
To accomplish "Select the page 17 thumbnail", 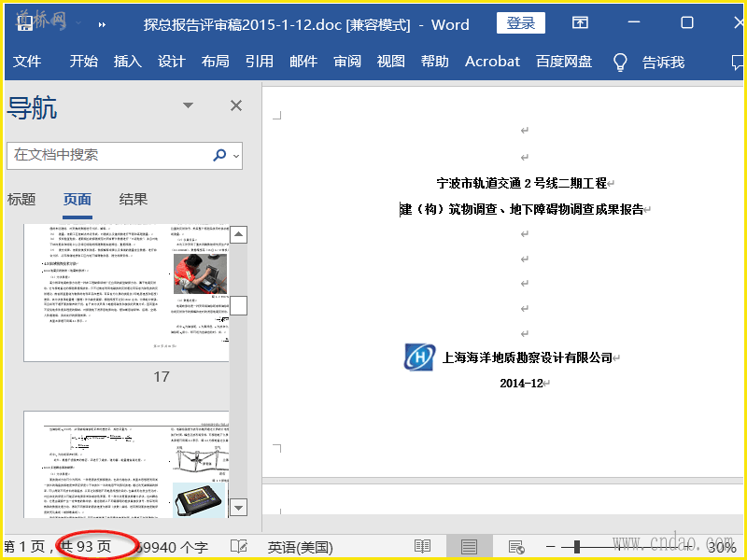I will pos(126,292).
